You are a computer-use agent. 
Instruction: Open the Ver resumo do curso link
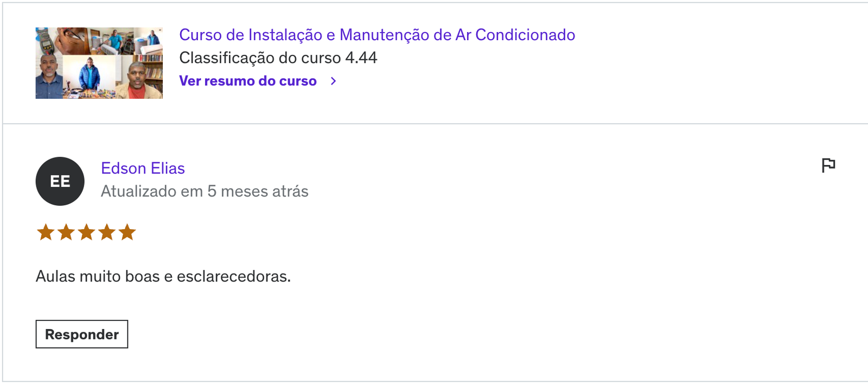[248, 81]
